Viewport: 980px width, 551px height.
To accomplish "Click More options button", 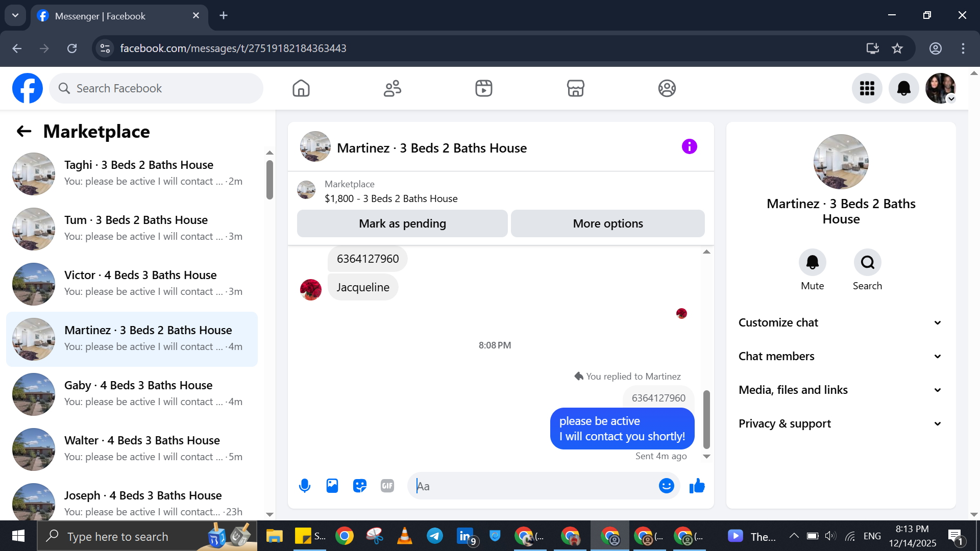I will pos(607,223).
